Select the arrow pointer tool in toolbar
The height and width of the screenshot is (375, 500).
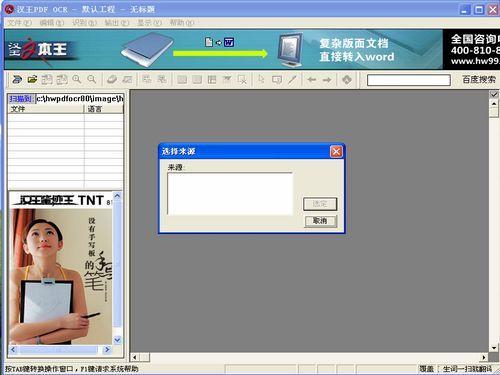[261, 79]
